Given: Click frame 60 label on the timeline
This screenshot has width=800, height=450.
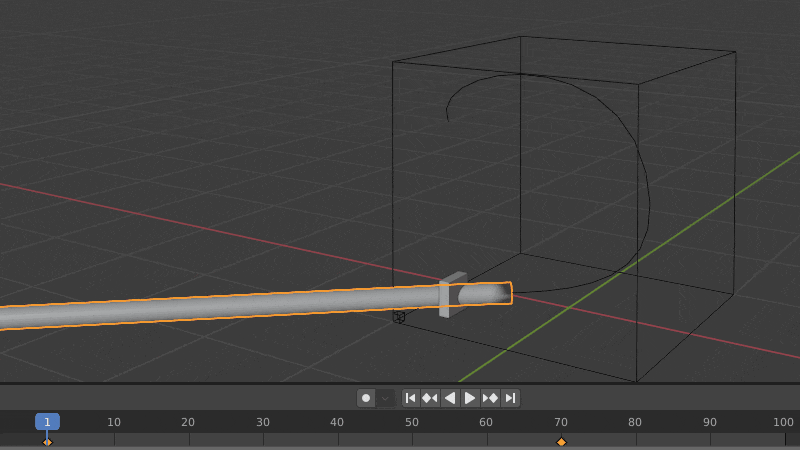Looking at the screenshot, I should coord(486,422).
